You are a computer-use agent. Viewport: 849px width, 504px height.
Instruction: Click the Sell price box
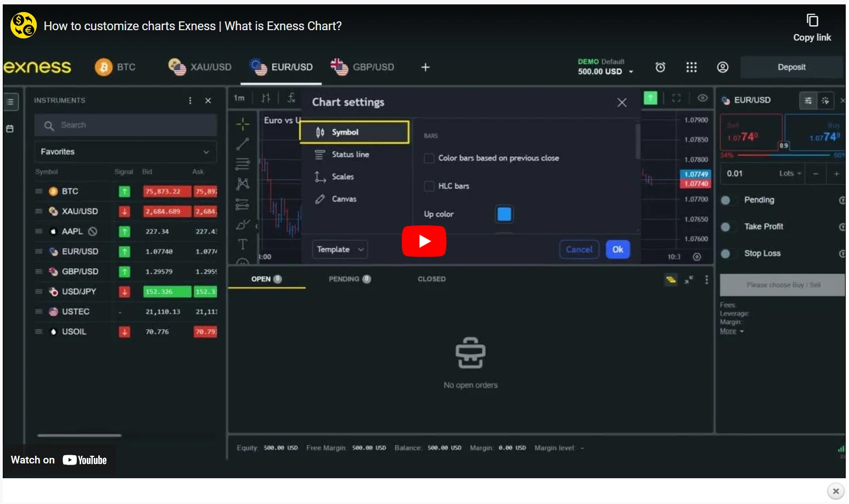(750, 132)
